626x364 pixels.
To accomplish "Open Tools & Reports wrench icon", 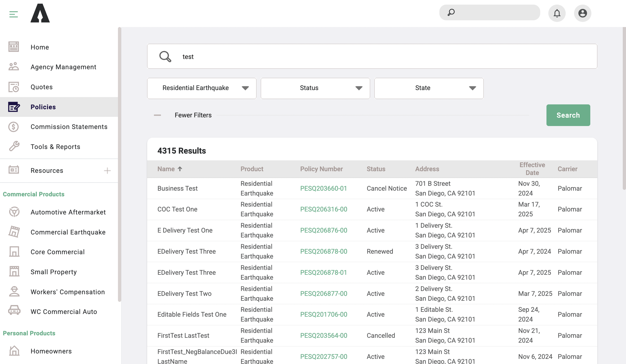I will point(14,146).
